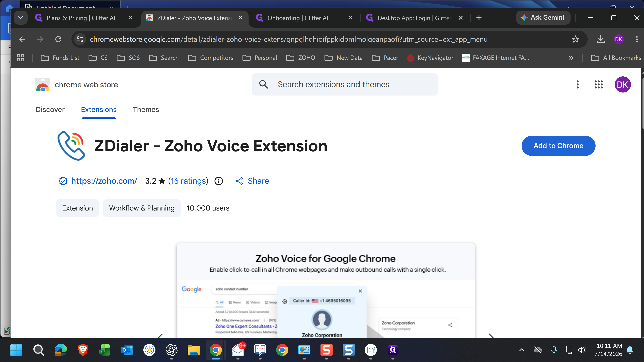This screenshot has width=644, height=362.
Task: Open the DK Google account avatar on page
Action: coord(623,84)
